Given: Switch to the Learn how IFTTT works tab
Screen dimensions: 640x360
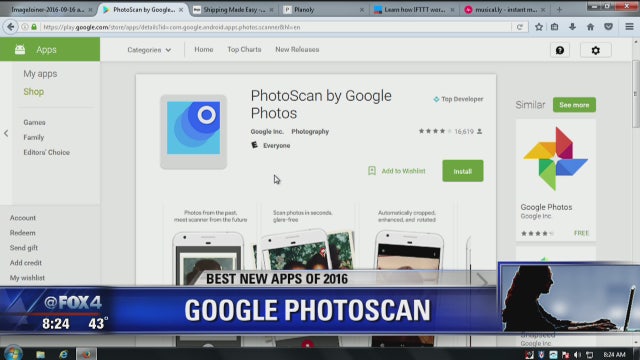Looking at the screenshot, I should point(414,9).
